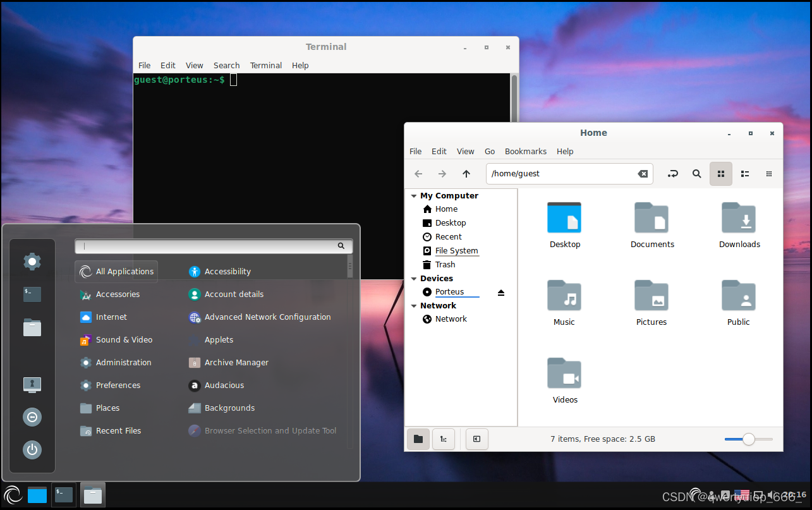This screenshot has height=510, width=812.
Task: Collapse the Network section
Action: (x=413, y=305)
